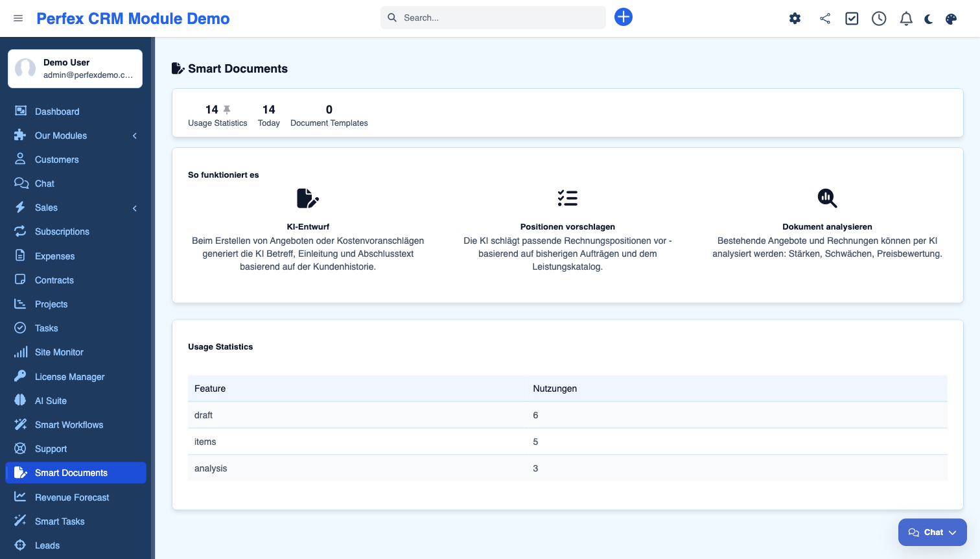Click the settings gear icon in header
This screenshot has height=559, width=980.
pos(795,19)
